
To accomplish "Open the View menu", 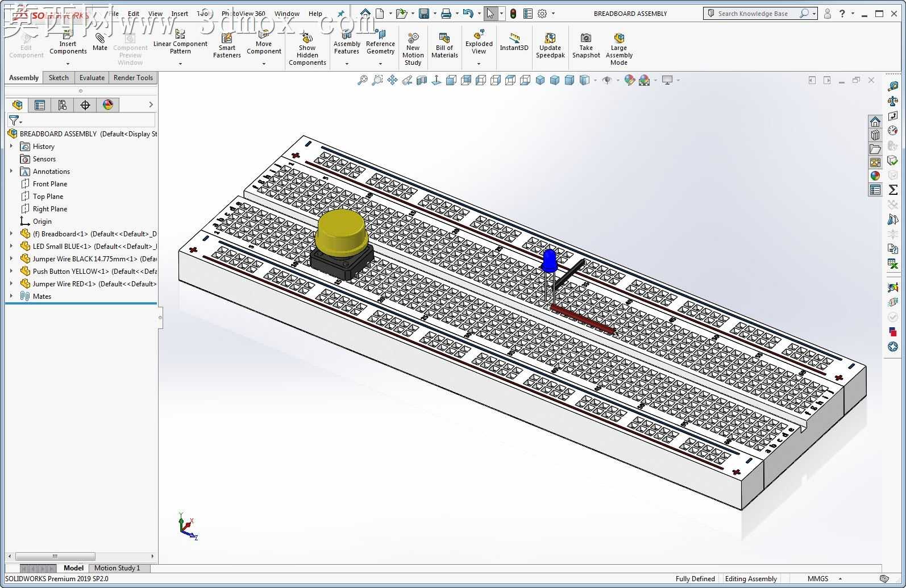I will coord(155,14).
